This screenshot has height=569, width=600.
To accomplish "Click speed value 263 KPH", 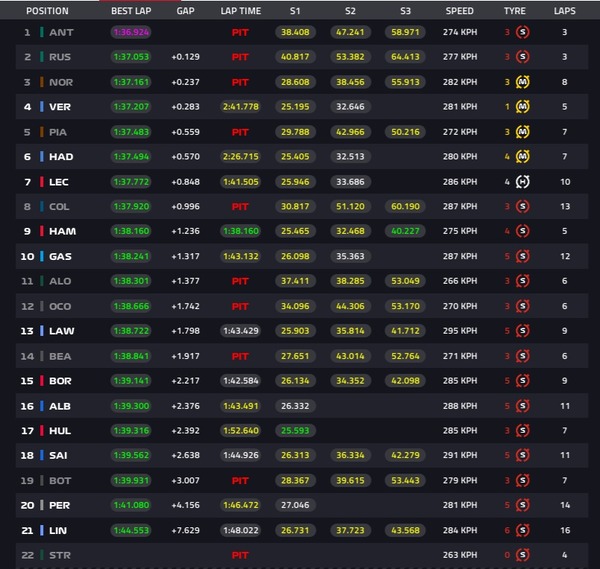I will (460, 555).
